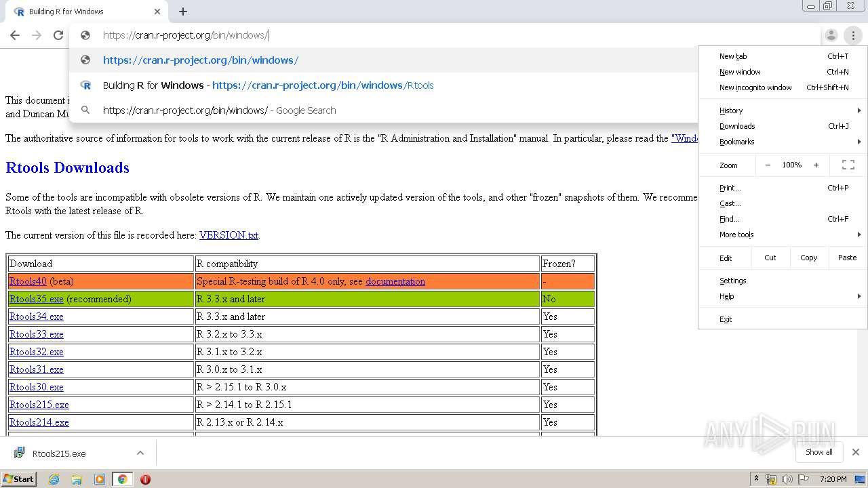
Task: Download Rtools30.exe
Action: pos(37,387)
